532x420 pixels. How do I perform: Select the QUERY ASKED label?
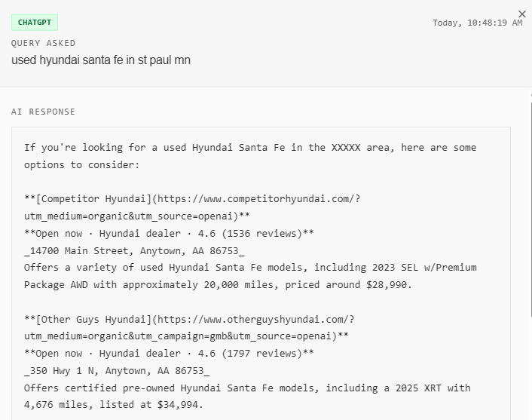(43, 43)
